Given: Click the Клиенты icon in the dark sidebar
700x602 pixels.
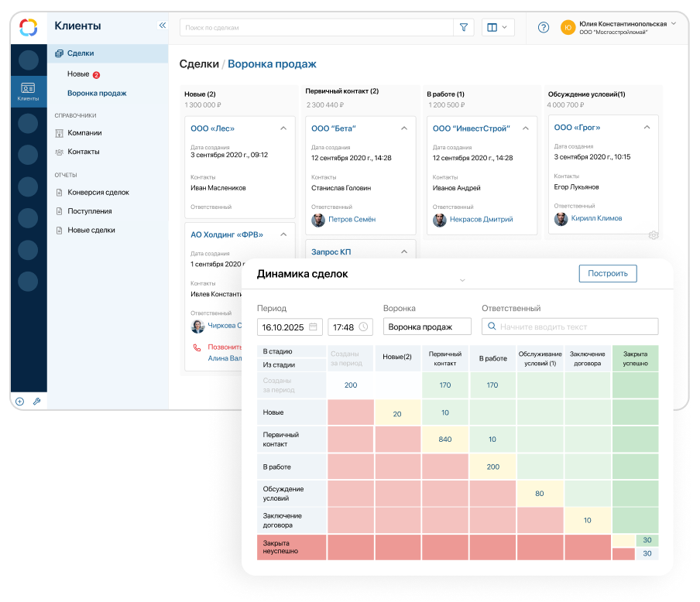Looking at the screenshot, I should (28, 91).
